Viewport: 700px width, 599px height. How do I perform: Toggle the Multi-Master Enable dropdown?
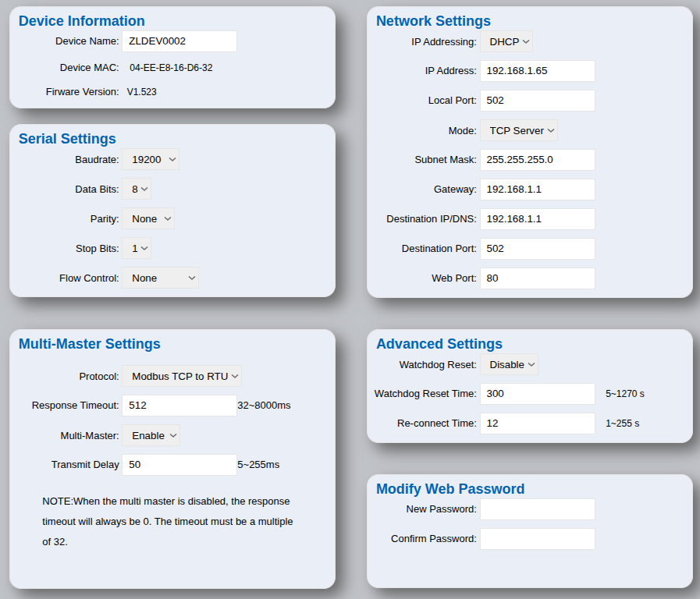pyautogui.click(x=151, y=435)
